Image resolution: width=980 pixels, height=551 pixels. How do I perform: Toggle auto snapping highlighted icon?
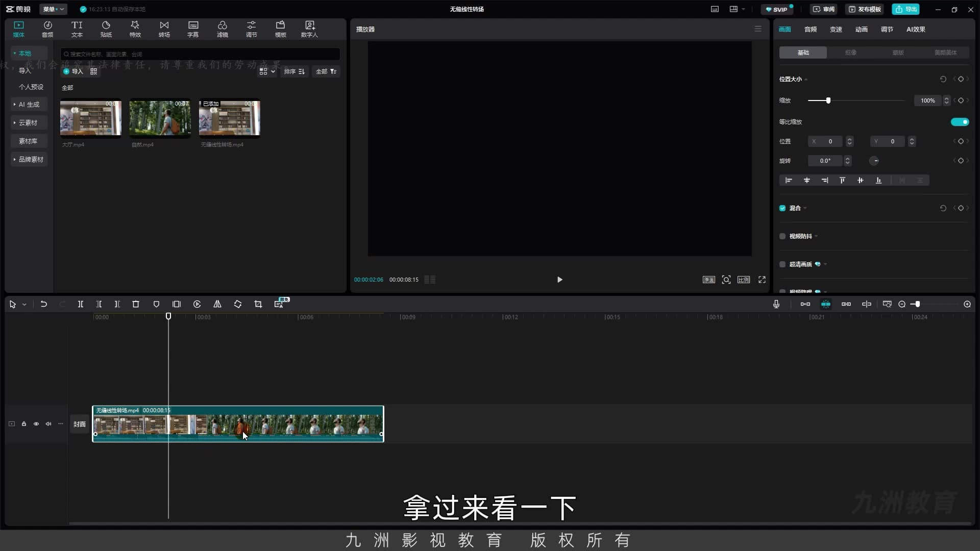[826, 304]
